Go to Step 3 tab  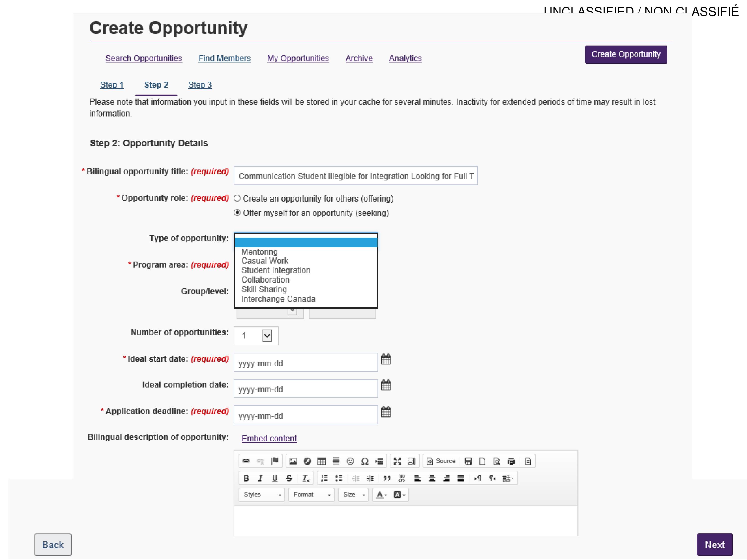click(200, 85)
